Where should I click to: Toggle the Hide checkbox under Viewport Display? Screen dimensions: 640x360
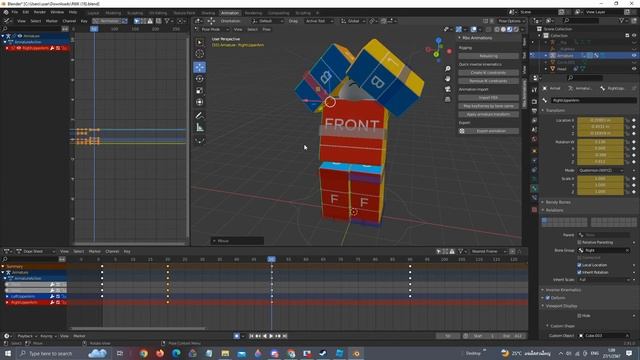(x=579, y=316)
